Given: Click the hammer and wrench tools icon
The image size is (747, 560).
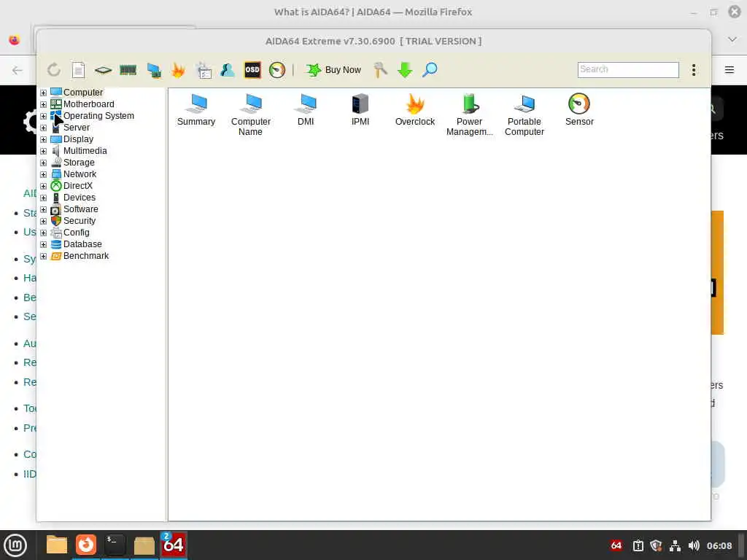Looking at the screenshot, I should 380,70.
